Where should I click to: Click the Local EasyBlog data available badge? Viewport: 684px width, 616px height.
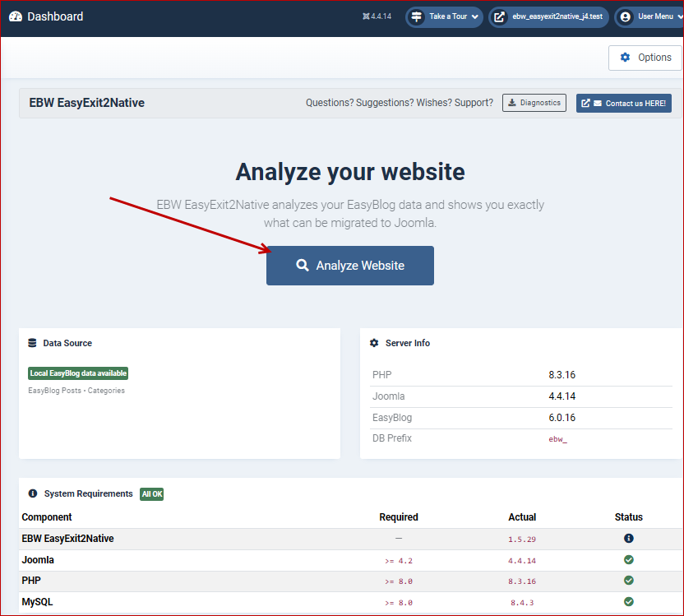77,373
